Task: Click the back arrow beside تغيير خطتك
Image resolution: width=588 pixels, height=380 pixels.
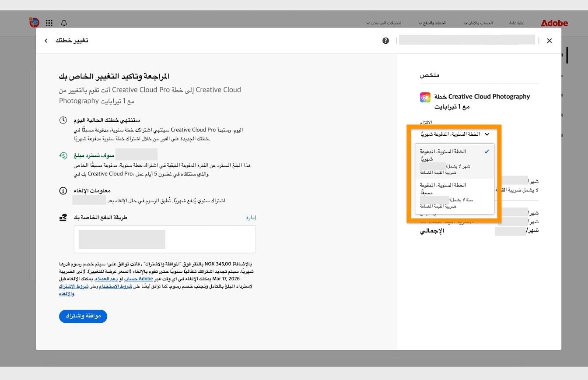Action: pyautogui.click(x=46, y=40)
